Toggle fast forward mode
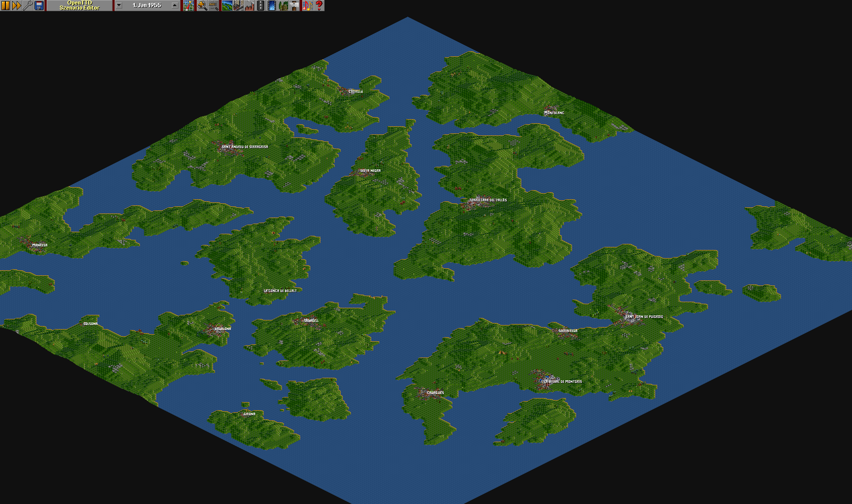This screenshot has height=504, width=852. point(17,6)
